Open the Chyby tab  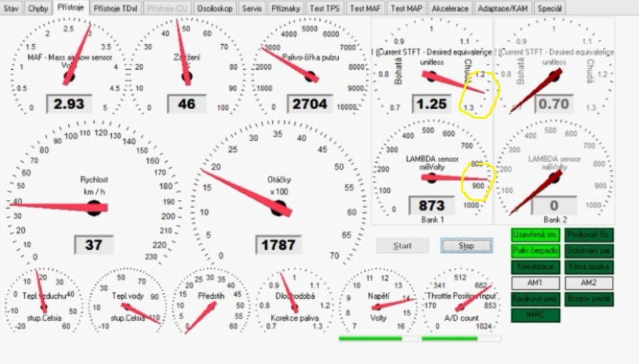point(38,9)
